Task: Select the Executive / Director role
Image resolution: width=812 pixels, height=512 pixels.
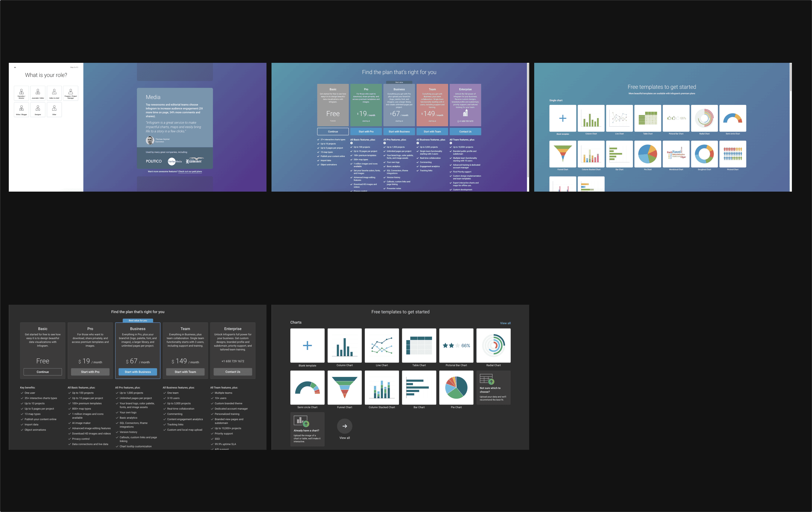Action: (x=21, y=93)
